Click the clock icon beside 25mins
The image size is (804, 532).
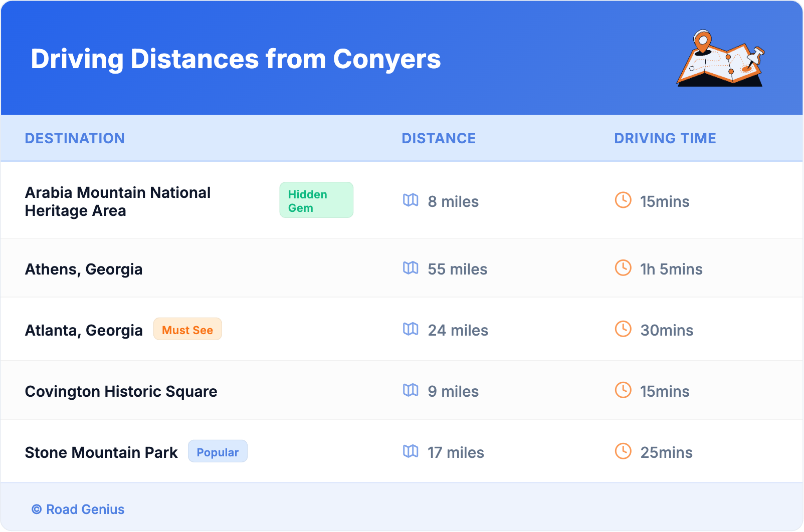(623, 451)
